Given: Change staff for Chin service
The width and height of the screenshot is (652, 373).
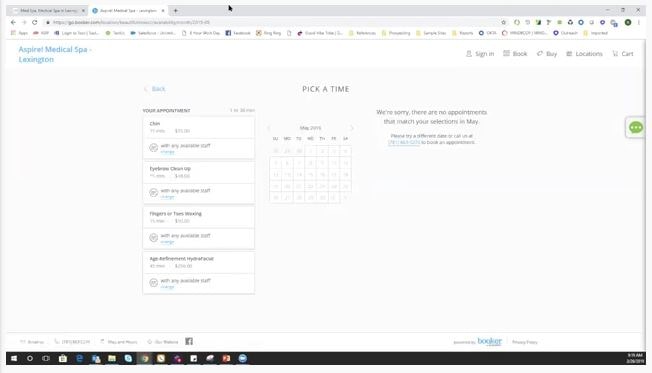Looking at the screenshot, I should [x=168, y=152].
